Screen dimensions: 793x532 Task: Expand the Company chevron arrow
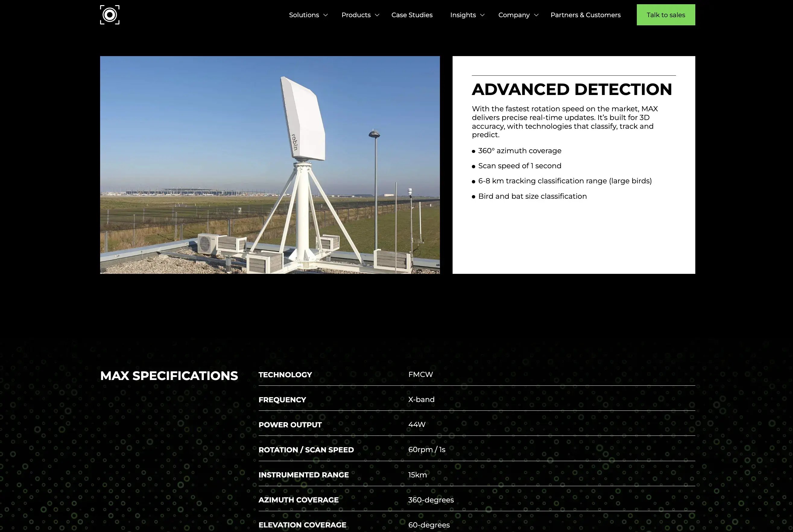pyautogui.click(x=536, y=15)
